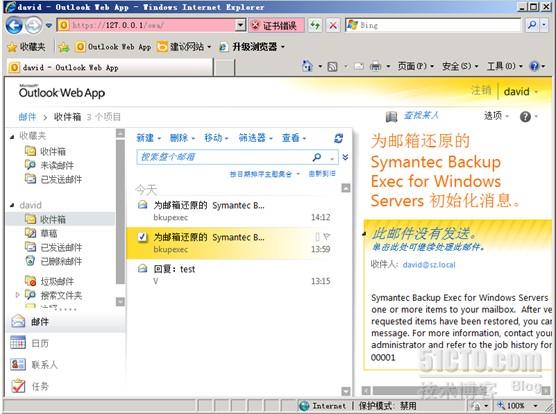Refresh the message list with blue arrows
This screenshot has width=556, height=414.
coord(338,138)
